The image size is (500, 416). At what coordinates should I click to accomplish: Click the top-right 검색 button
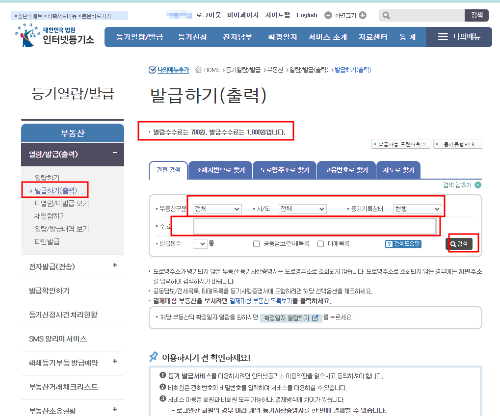click(x=477, y=15)
